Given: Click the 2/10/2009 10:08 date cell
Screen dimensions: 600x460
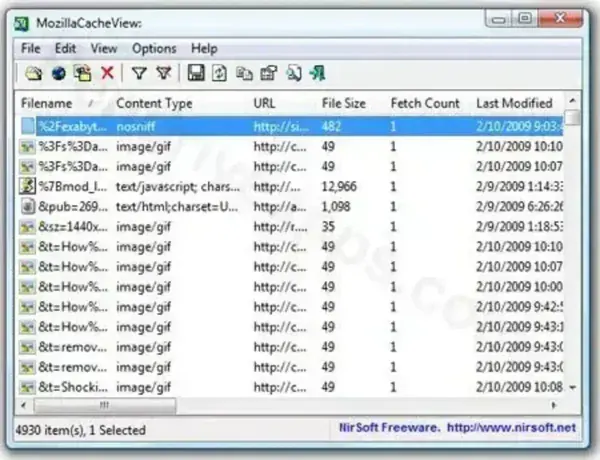Looking at the screenshot, I should tap(519, 387).
